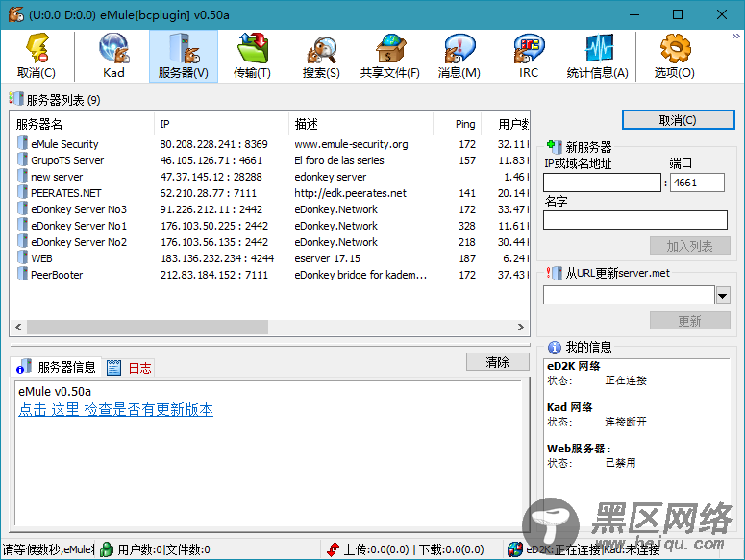Click the server icon of PeerBooter row
This screenshot has height=560, width=745.
click(x=22, y=274)
